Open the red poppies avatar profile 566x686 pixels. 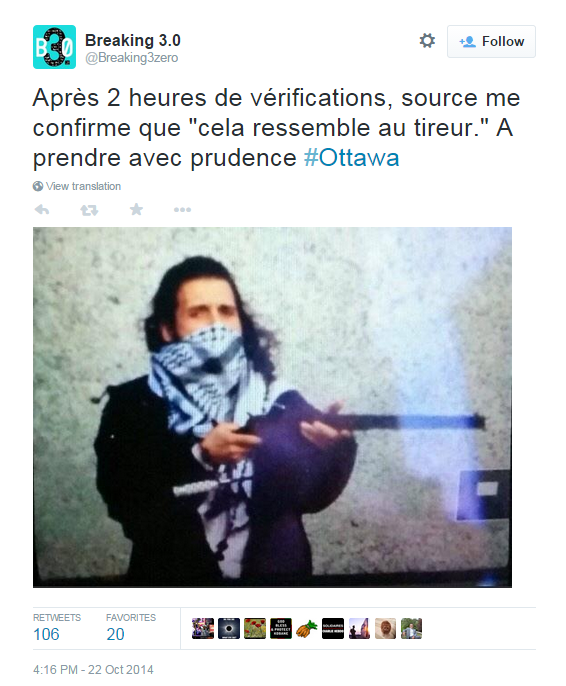tap(255, 629)
